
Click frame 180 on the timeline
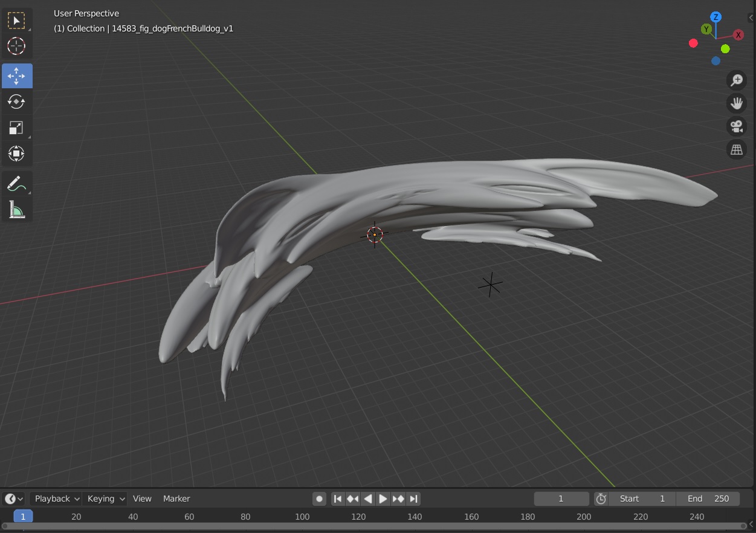click(528, 516)
